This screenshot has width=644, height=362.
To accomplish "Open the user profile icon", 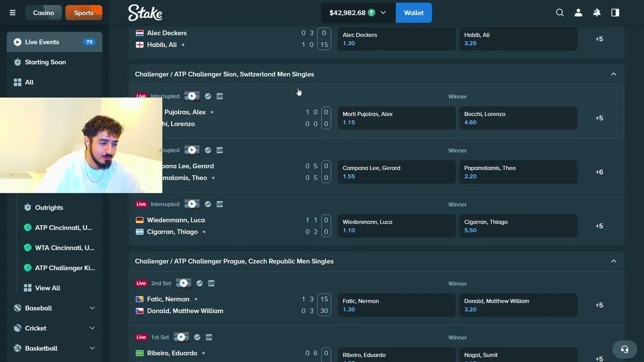I will pyautogui.click(x=579, y=13).
